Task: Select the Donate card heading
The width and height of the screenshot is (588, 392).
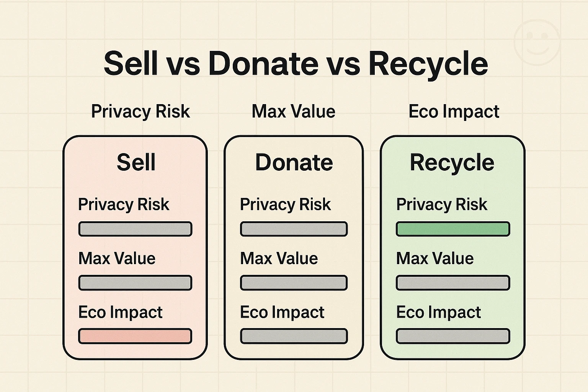Action: 294,162
